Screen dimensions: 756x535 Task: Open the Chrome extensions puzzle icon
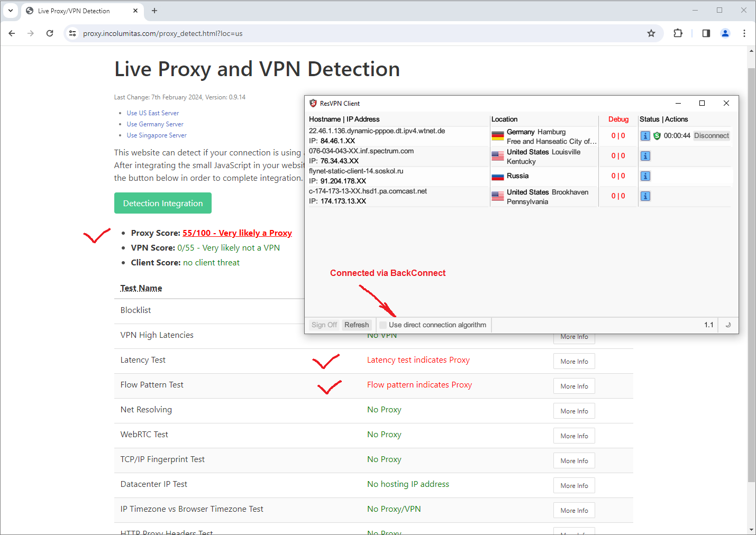[x=678, y=33]
